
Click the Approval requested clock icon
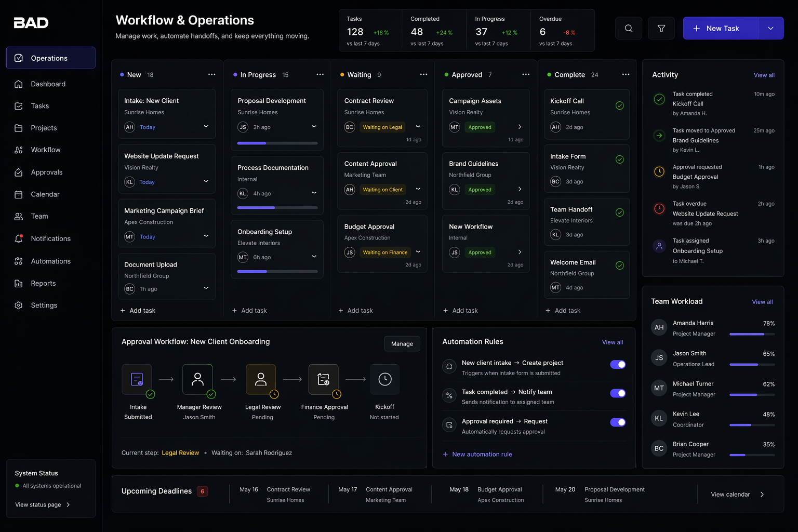[659, 171]
